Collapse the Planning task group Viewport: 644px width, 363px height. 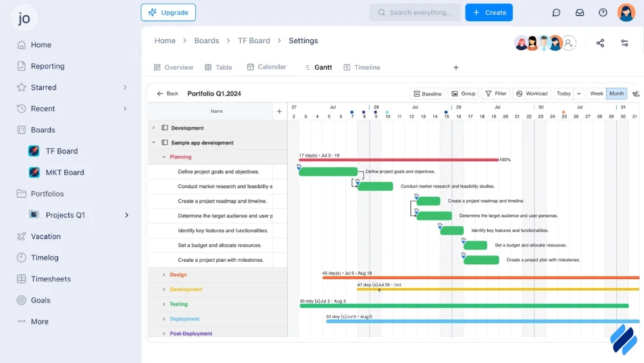164,157
